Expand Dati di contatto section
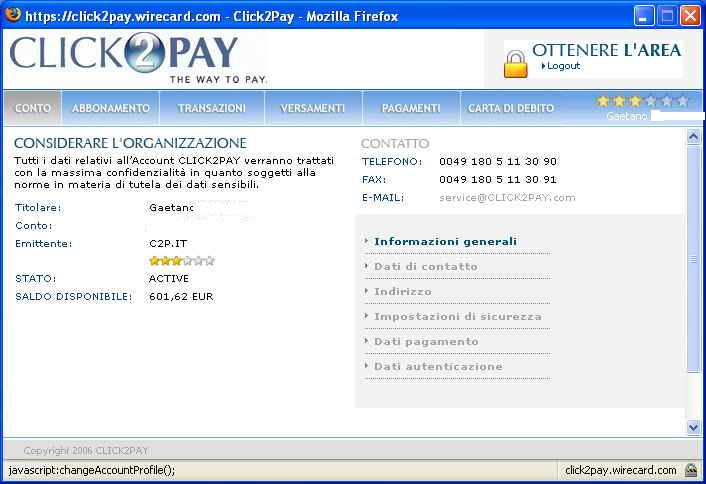This screenshot has height=484, width=706. (x=425, y=266)
